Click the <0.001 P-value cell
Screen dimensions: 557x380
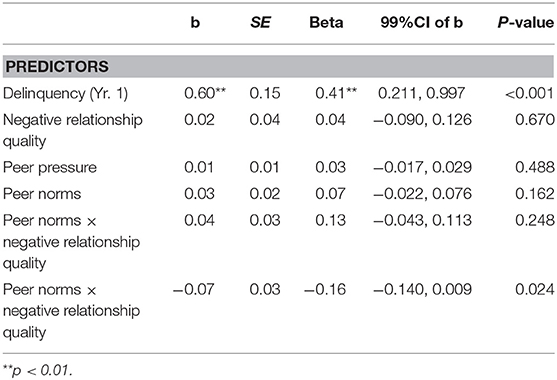click(530, 93)
